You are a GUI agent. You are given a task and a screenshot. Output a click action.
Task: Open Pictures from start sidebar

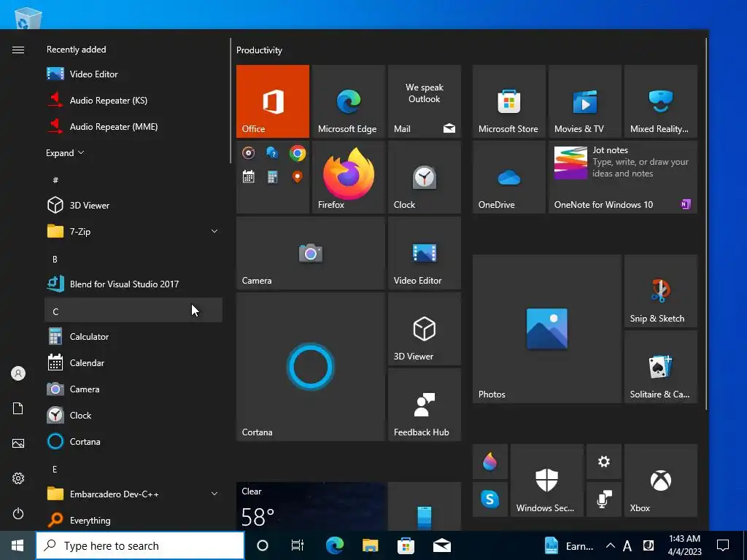coord(18,443)
